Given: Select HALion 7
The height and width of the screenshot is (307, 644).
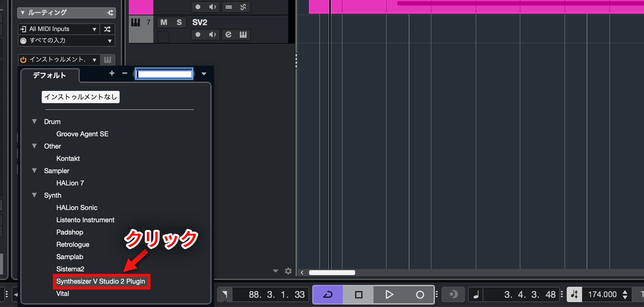Looking at the screenshot, I should (70, 183).
